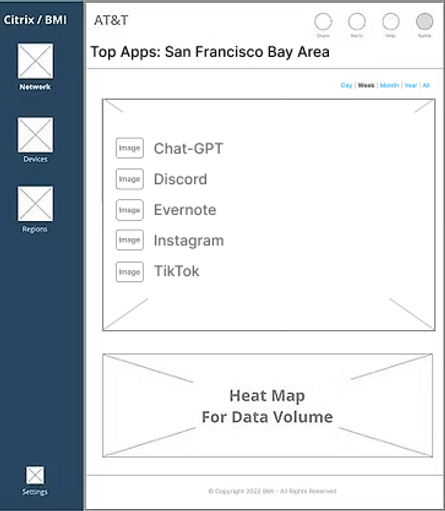Open the Settings icon in the sidebar
The height and width of the screenshot is (511, 445).
[35, 475]
